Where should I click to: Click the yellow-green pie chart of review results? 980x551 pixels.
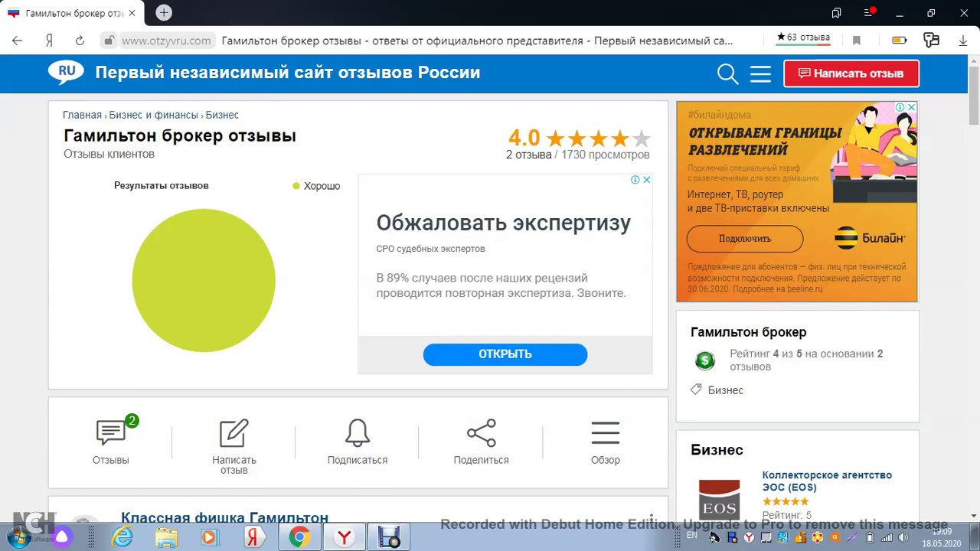[204, 280]
